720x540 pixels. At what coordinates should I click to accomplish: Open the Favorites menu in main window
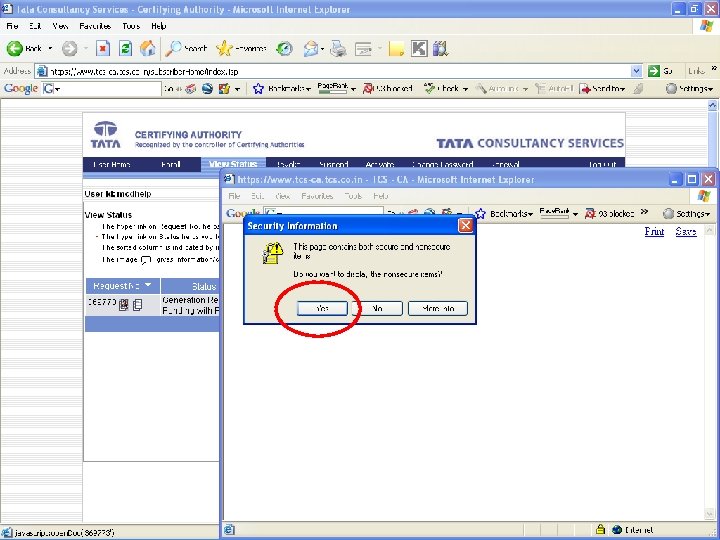(95, 26)
